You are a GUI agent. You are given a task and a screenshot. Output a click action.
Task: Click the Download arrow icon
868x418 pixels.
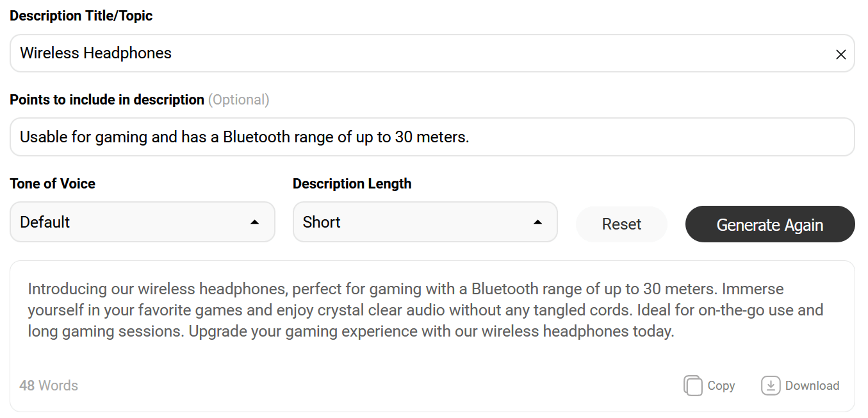[x=771, y=385]
